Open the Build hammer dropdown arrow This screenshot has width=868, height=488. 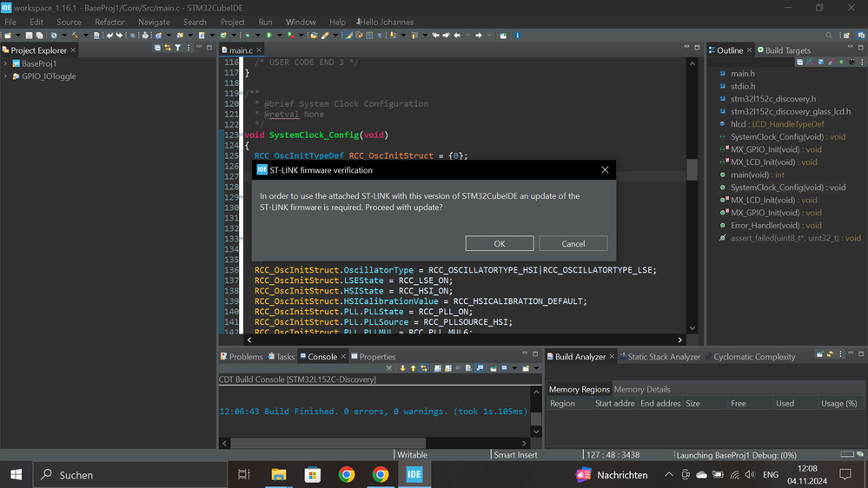pos(86,36)
